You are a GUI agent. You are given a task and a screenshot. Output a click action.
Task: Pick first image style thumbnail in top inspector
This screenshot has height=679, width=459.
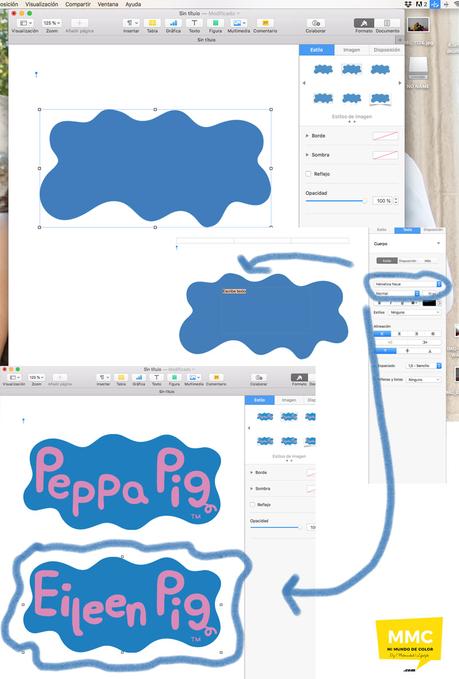323,69
